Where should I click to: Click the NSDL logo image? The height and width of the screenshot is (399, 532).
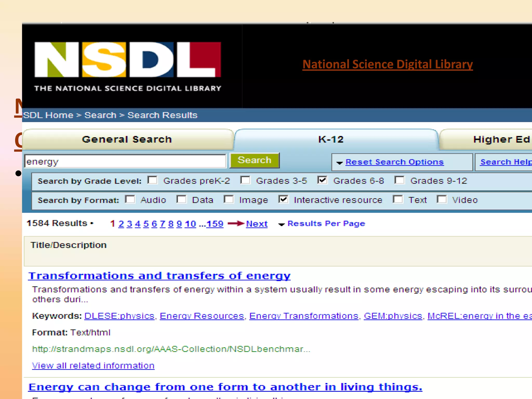[x=128, y=66]
